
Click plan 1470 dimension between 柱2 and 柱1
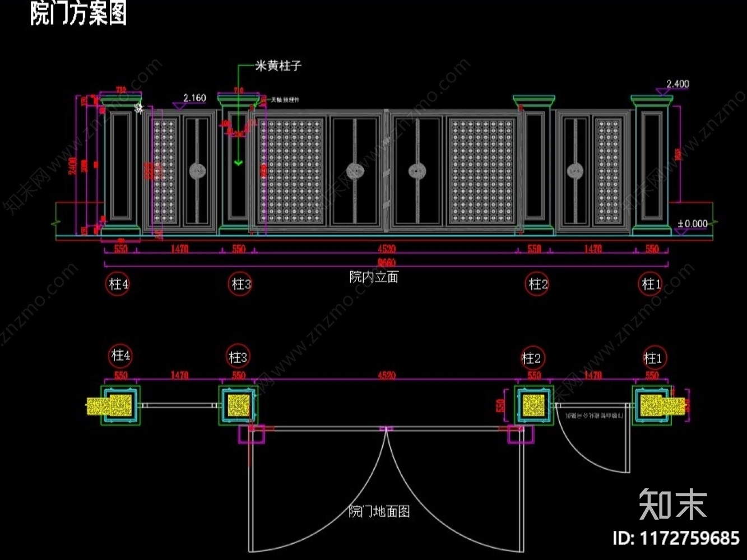593,375
